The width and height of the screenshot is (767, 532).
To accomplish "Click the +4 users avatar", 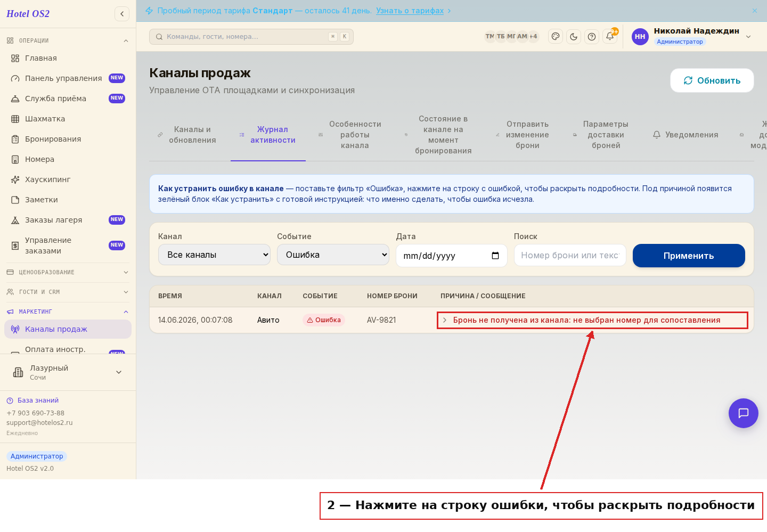I will tap(533, 37).
